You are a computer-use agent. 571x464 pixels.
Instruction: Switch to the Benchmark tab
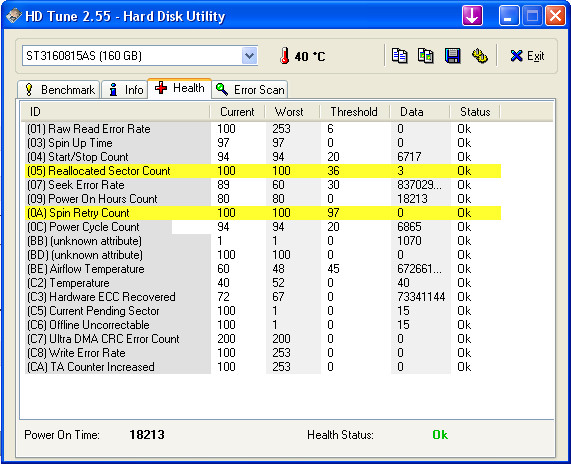(58, 90)
